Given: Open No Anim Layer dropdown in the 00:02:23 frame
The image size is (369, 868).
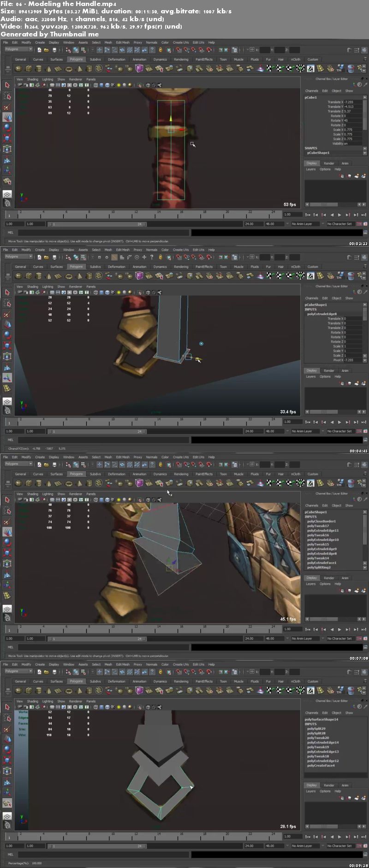Looking at the screenshot, I should point(305,224).
